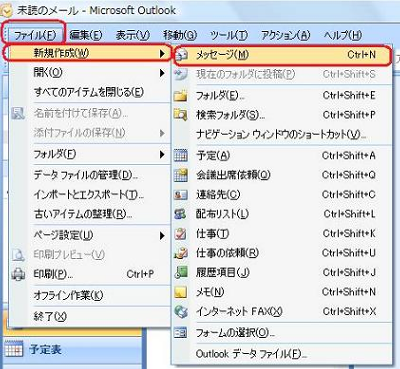Click the choose form icon
The width and height of the screenshot is (400, 369).
[x=181, y=332]
